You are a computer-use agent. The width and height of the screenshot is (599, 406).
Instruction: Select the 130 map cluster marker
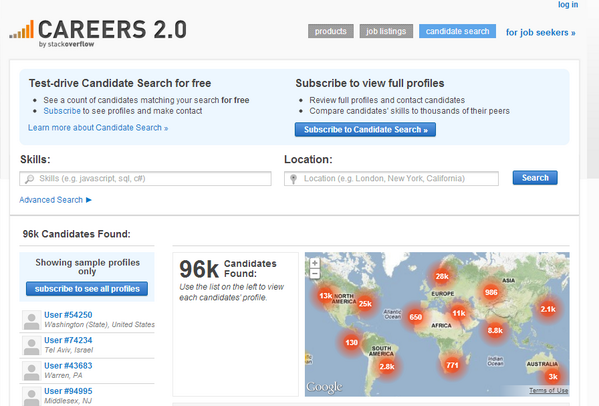click(x=351, y=342)
